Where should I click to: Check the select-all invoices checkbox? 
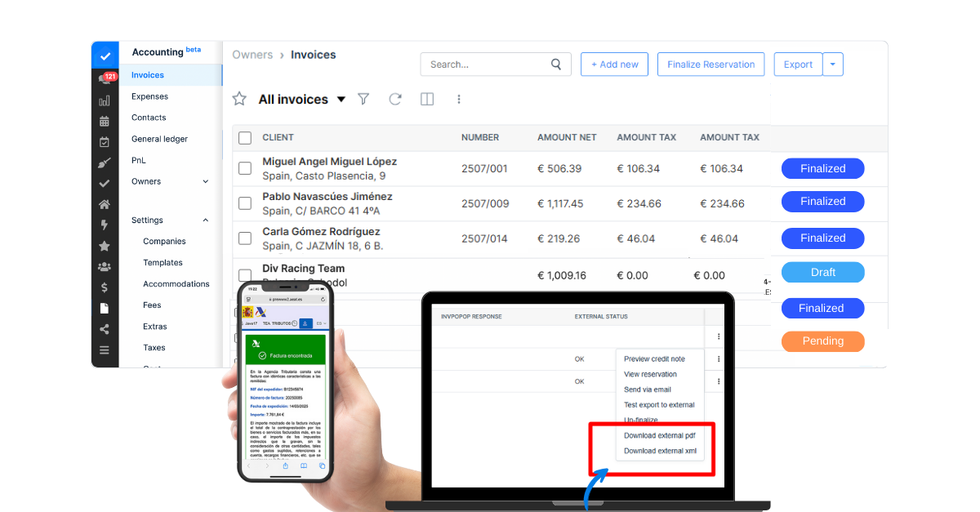[244, 137]
